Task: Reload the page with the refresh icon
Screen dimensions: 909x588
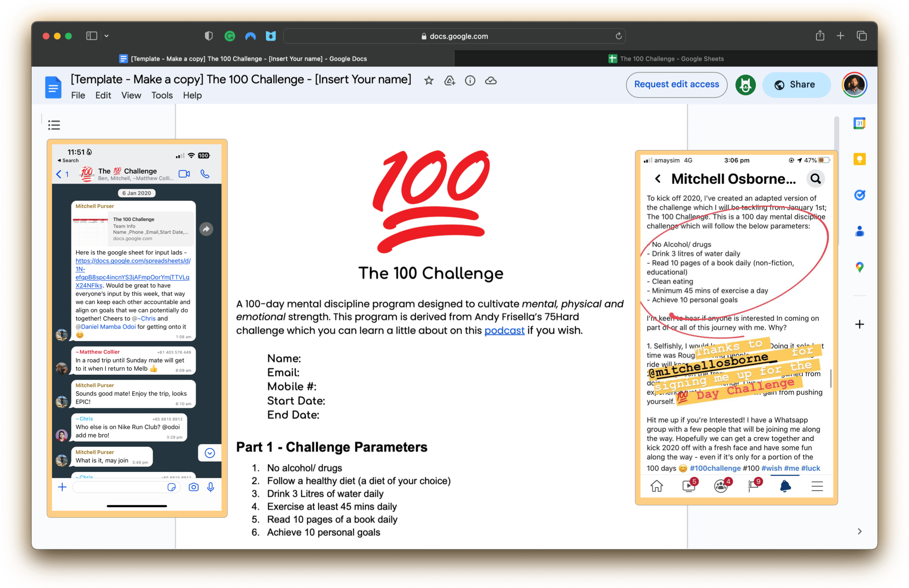Action: [618, 36]
